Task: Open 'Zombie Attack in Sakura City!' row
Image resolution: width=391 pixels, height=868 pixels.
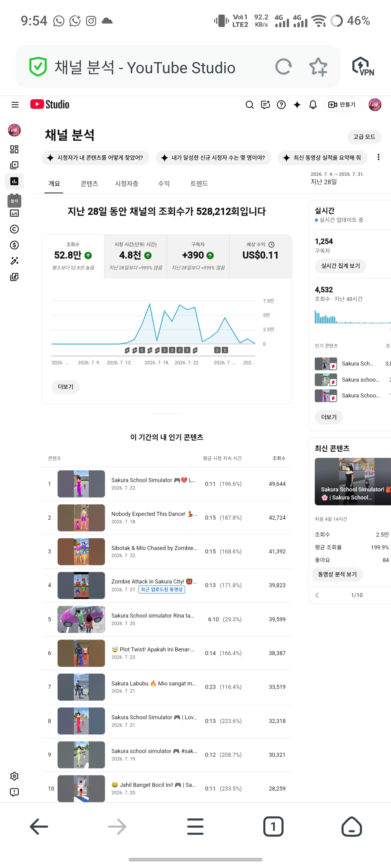Action: [x=167, y=585]
